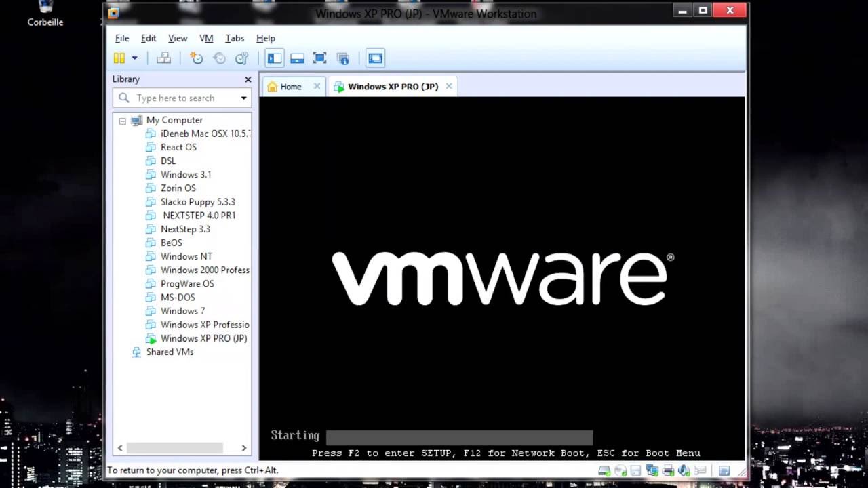This screenshot has width=868, height=488.
Task: Select the Windows NT virtual machine
Action: pos(186,256)
